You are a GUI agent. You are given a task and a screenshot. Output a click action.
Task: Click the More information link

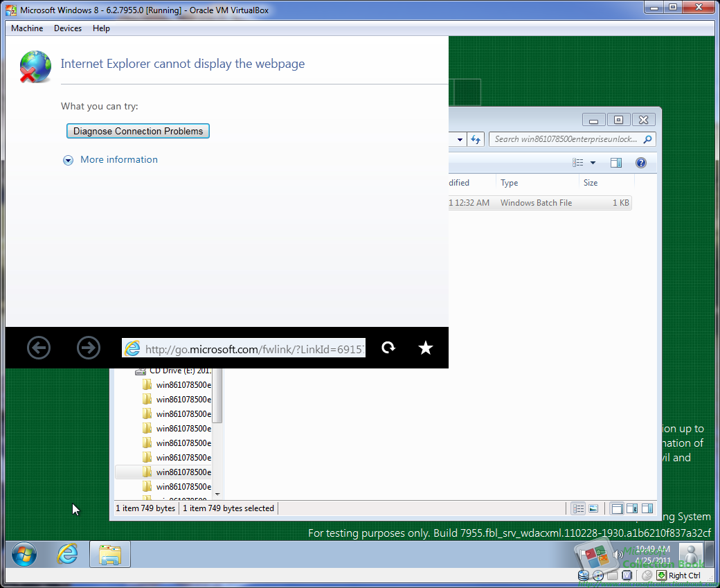[x=119, y=159]
